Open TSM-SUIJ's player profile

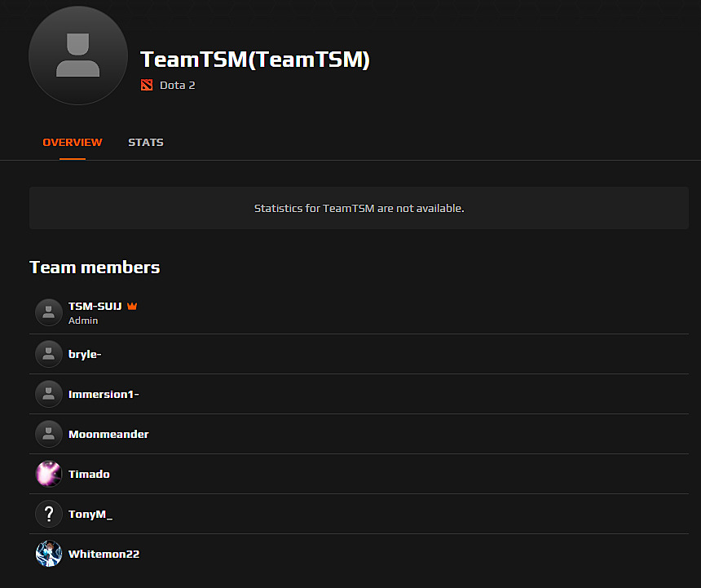tap(95, 306)
